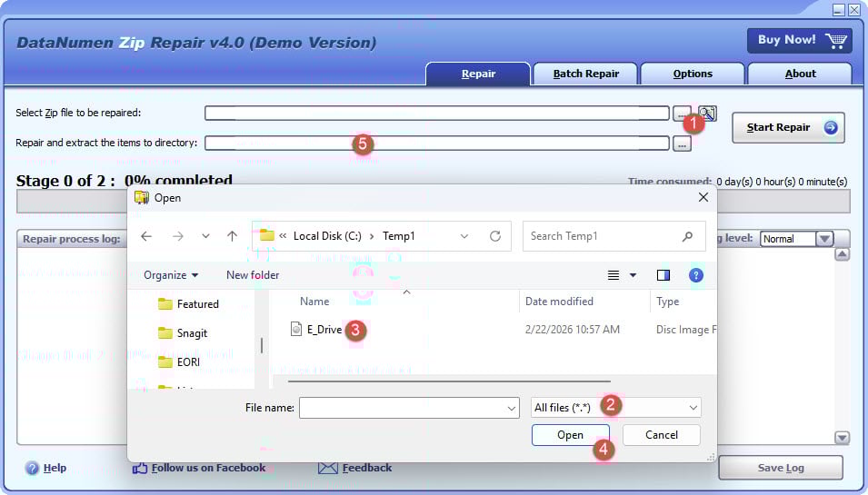The image size is (868, 495).
Task: Minimize the DataNumen window
Action: pyautogui.click(x=839, y=9)
